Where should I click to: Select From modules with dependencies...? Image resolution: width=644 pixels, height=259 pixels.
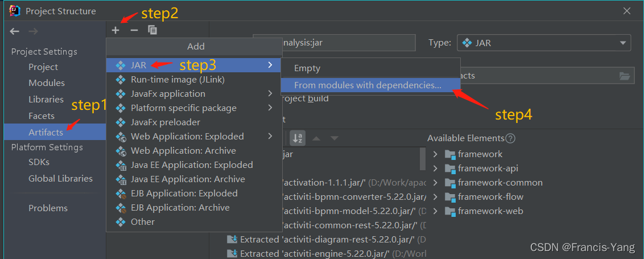pyautogui.click(x=370, y=85)
